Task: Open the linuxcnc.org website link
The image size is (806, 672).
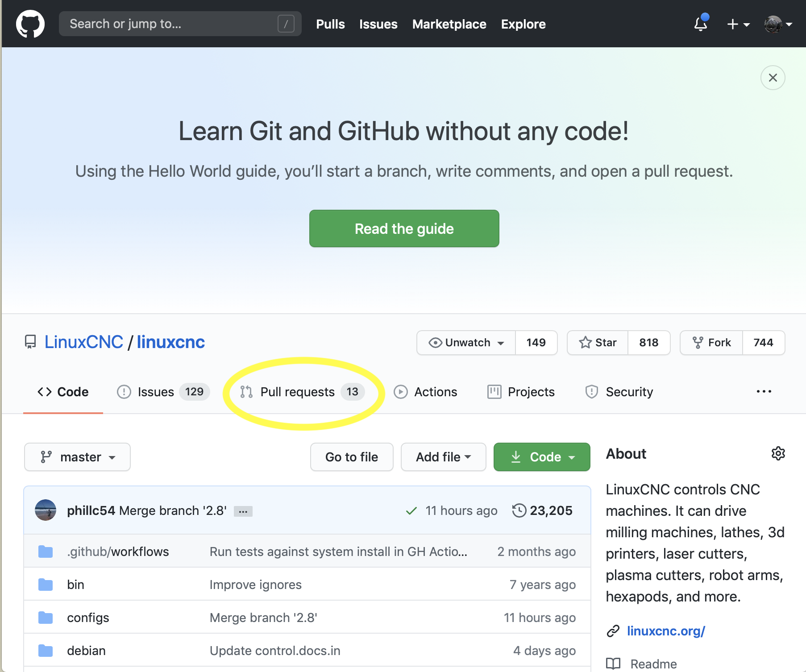Action: point(666,631)
